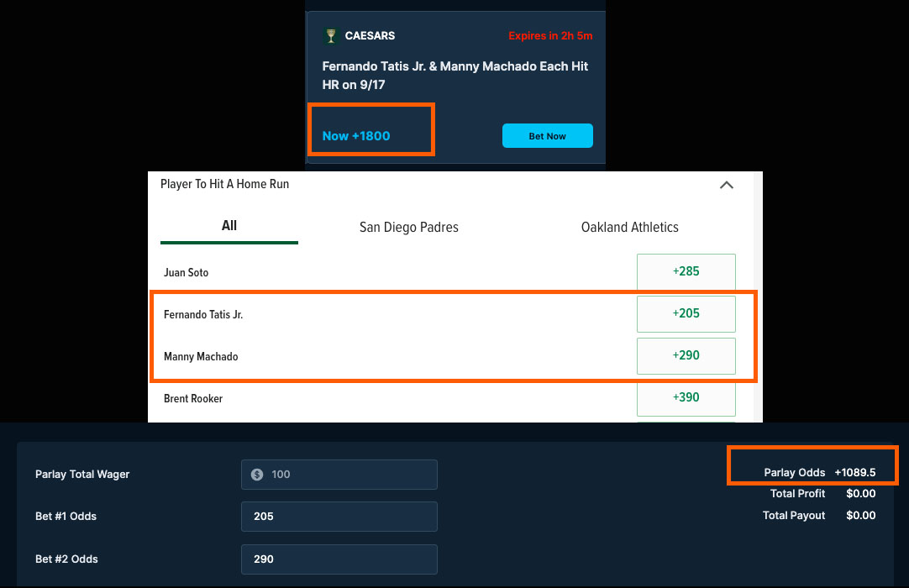Click the 'Expires in 2h 5m' text
This screenshot has height=588, width=909.
point(550,36)
